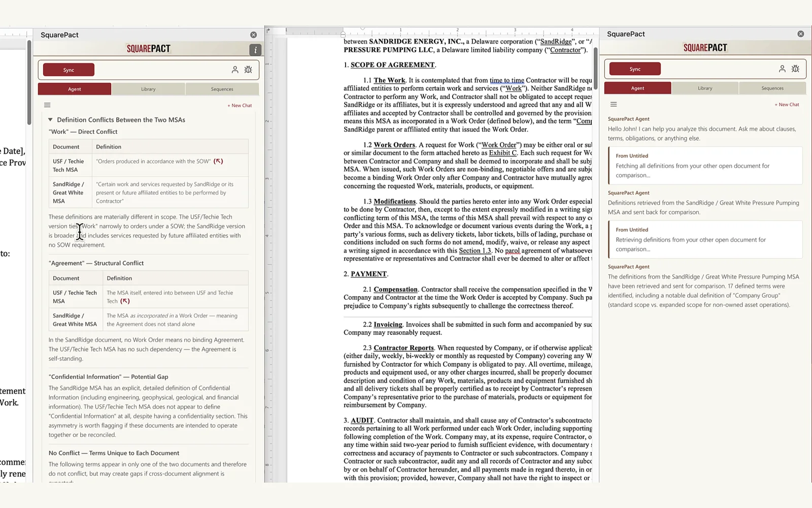Open hamburger menu in right panel
The image size is (812, 508).
pyautogui.click(x=614, y=104)
